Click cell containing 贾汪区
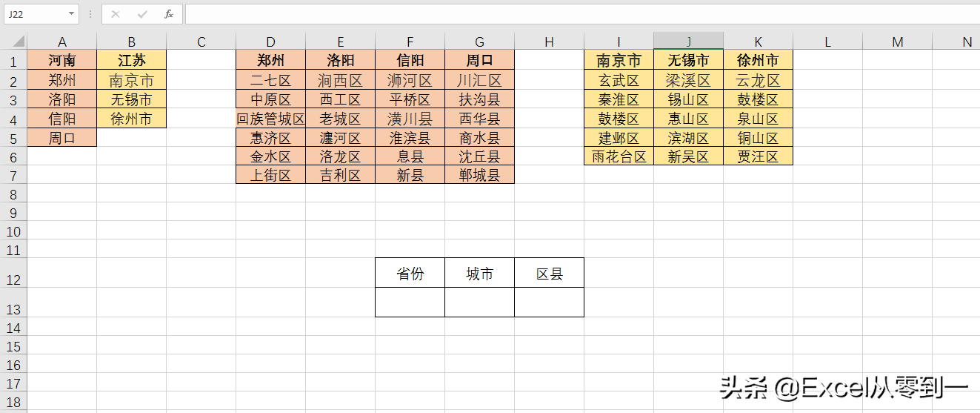Image resolution: width=980 pixels, height=413 pixels. (x=758, y=156)
